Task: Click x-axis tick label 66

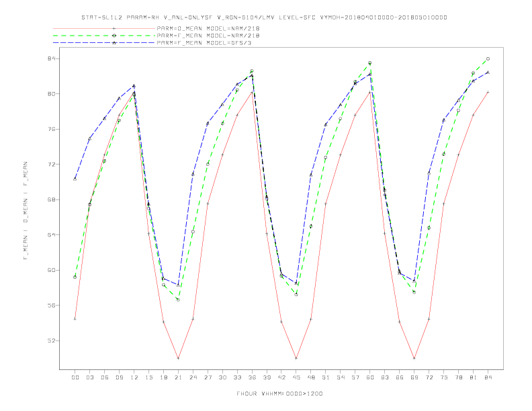Action: pos(400,377)
